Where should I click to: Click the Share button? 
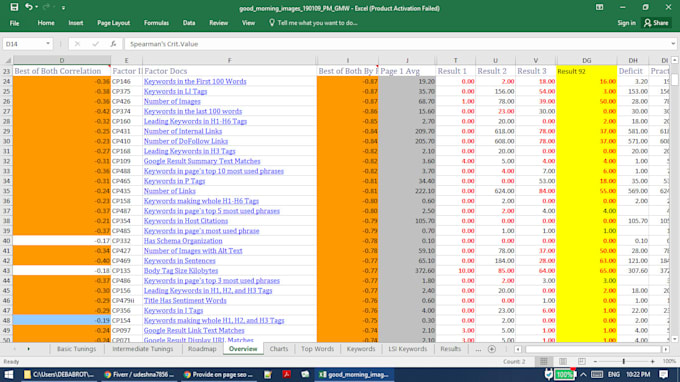(x=656, y=23)
